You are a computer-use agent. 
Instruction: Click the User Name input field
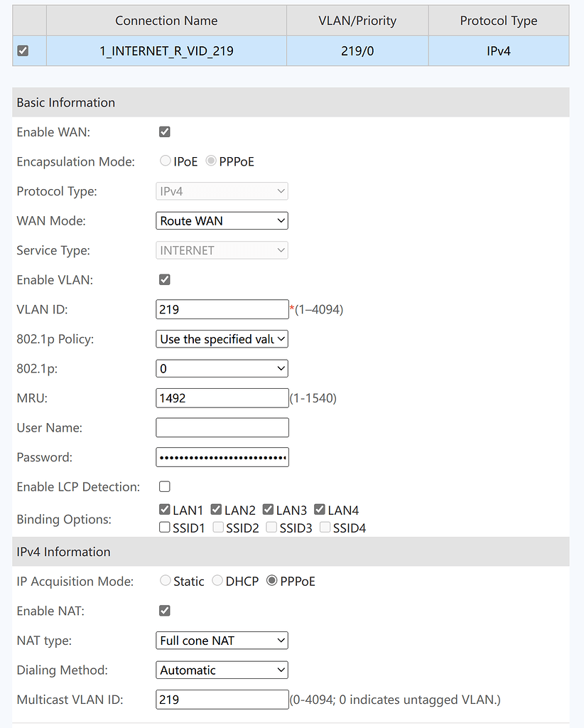[x=222, y=427]
